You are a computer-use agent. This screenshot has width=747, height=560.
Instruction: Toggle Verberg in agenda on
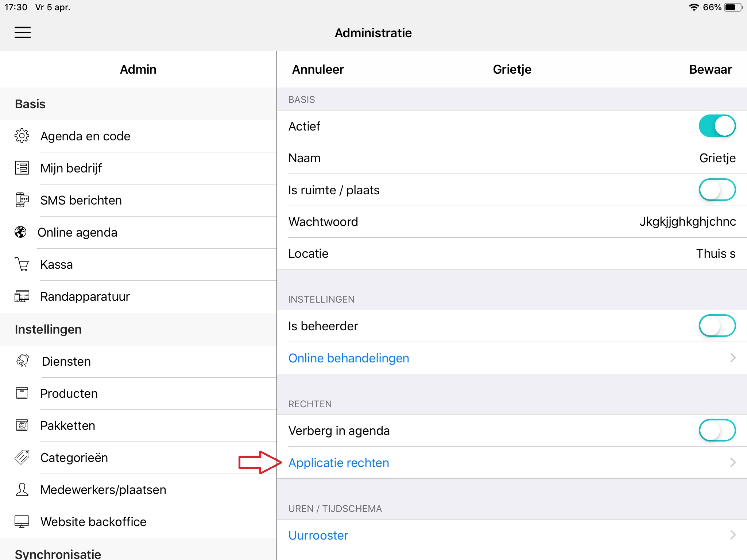pyautogui.click(x=717, y=431)
